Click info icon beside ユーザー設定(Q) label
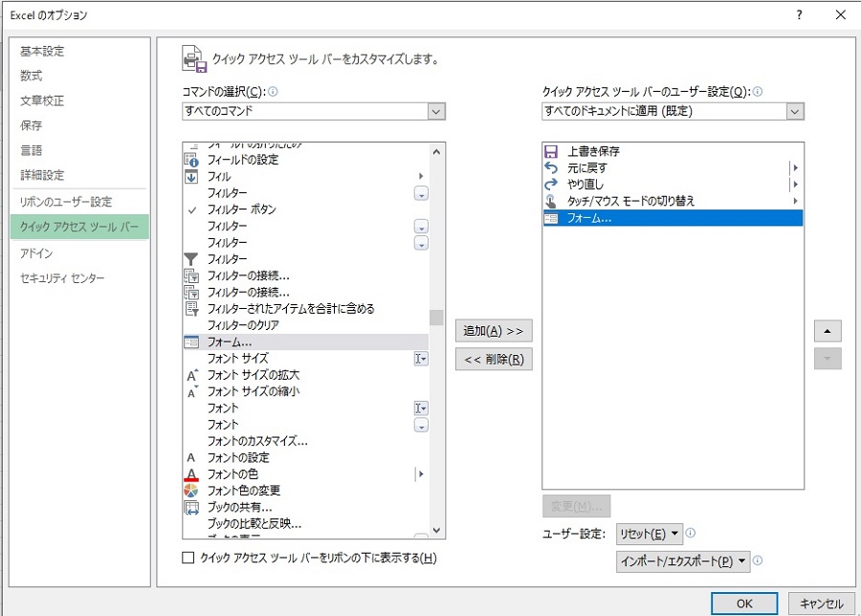 click(x=758, y=92)
